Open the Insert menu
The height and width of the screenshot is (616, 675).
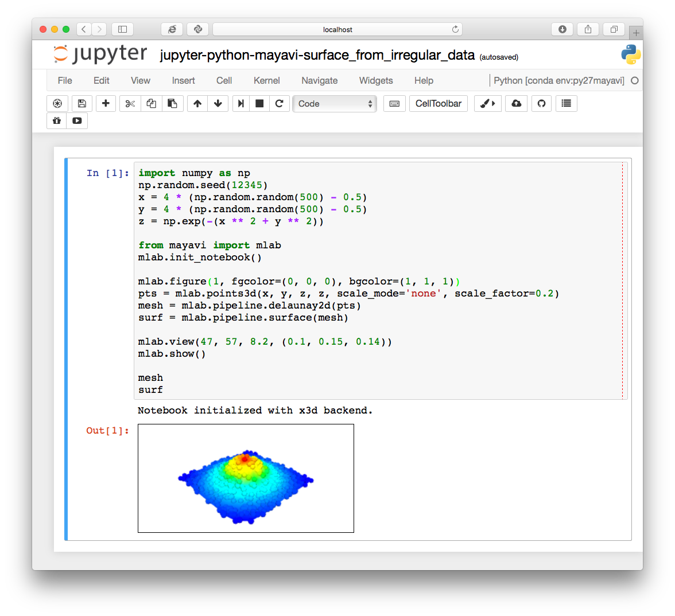pos(184,80)
